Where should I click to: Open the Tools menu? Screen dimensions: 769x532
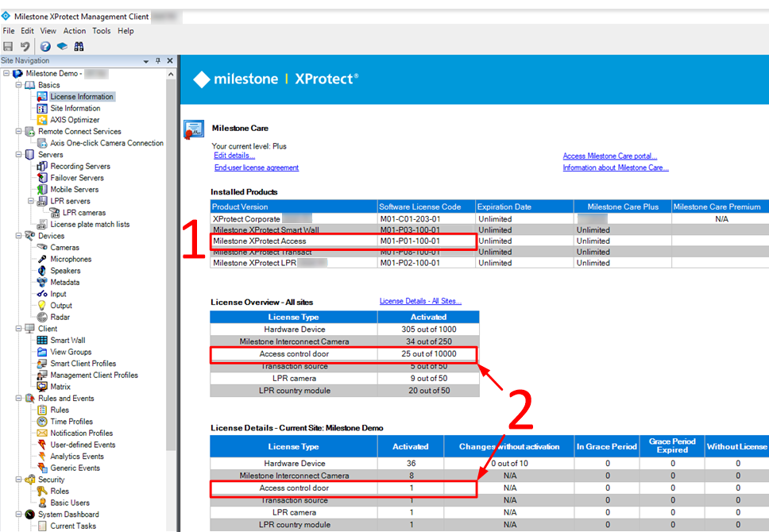tap(102, 31)
